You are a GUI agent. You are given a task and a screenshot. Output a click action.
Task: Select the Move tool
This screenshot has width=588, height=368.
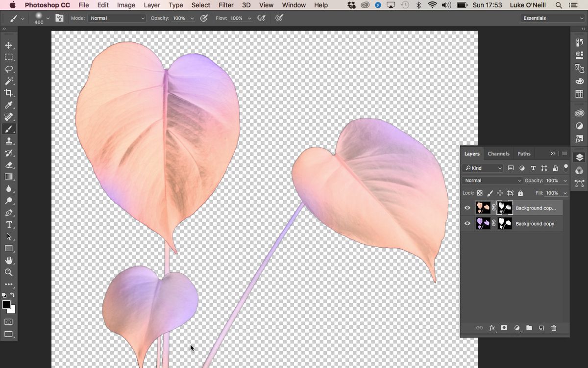click(9, 45)
